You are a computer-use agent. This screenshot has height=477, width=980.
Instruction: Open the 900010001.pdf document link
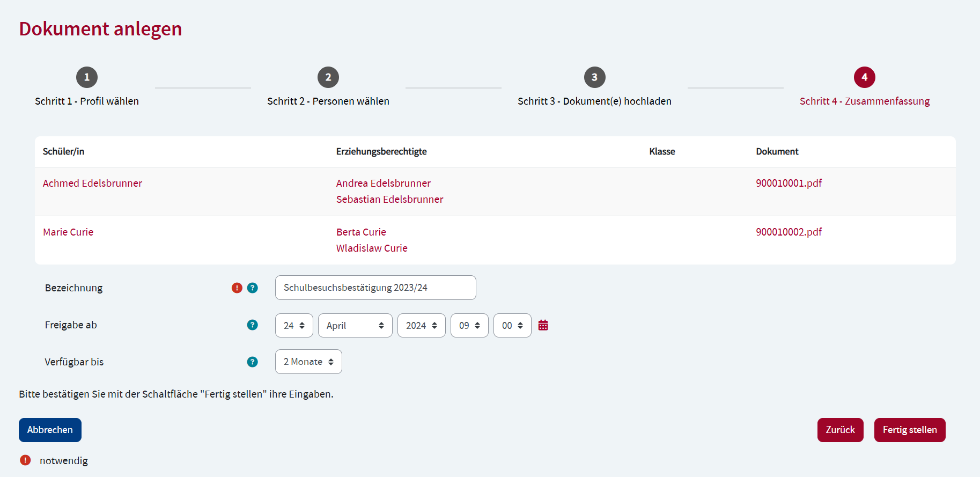(x=789, y=184)
